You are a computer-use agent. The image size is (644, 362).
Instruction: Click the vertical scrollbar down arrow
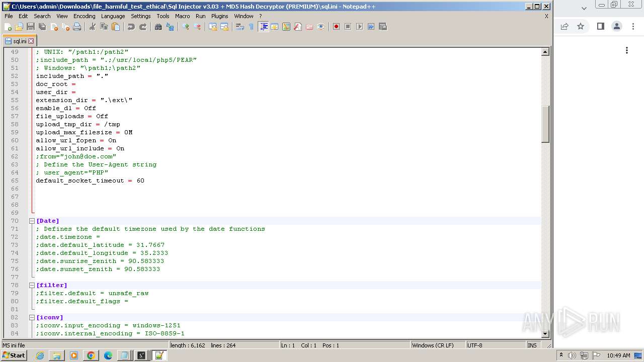(x=545, y=334)
